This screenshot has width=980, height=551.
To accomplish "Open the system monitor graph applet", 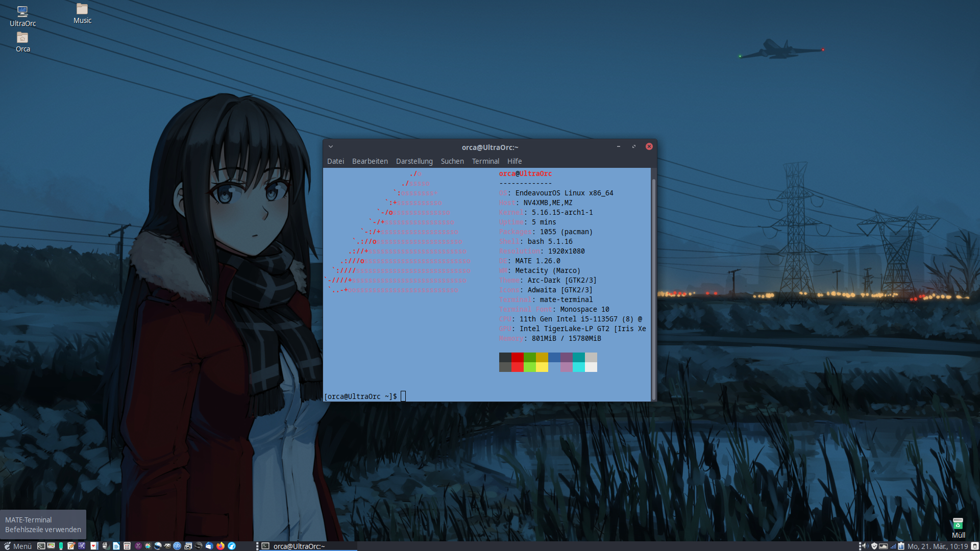I will (x=883, y=546).
